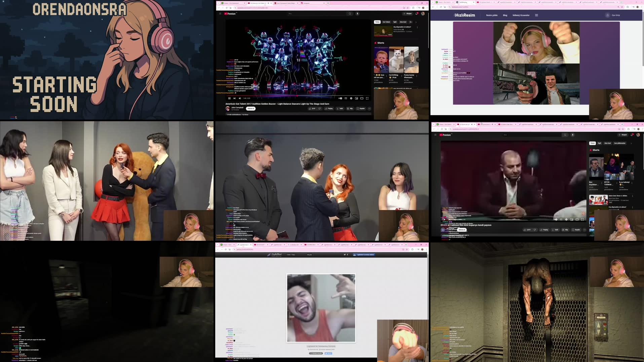Screen dimensions: 644x362
Task: Open Nöbetçi Eczaneler in HızlıResim header
Action: click(521, 15)
